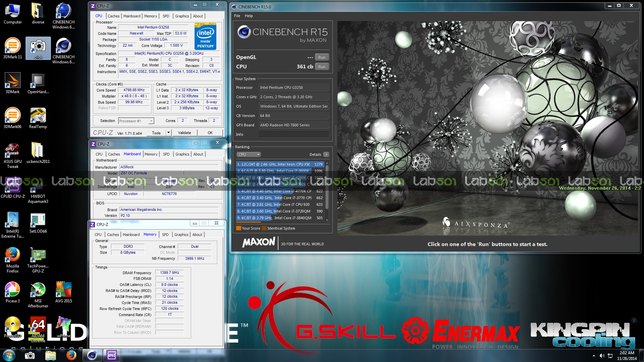Open the File menu in Cinebench
The width and height of the screenshot is (644, 362).
click(x=237, y=16)
